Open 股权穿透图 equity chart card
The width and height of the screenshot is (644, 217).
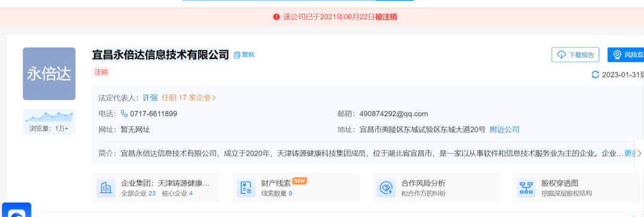(576, 188)
